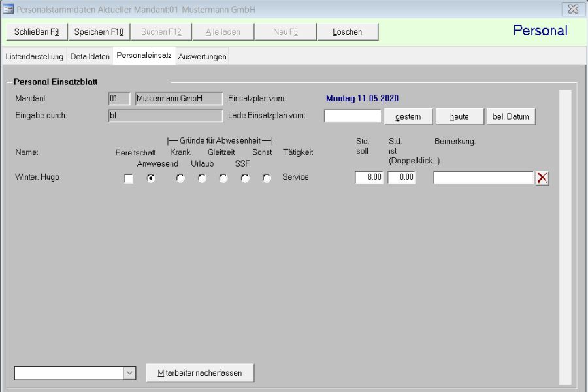
Task: Select Krank radio button for Winter, Hugo
Action: [180, 178]
